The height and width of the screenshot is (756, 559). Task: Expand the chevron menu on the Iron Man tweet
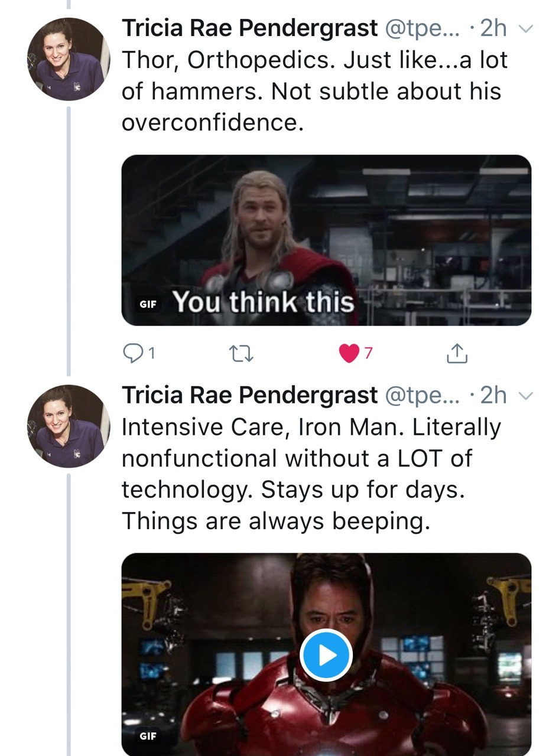[x=526, y=396]
